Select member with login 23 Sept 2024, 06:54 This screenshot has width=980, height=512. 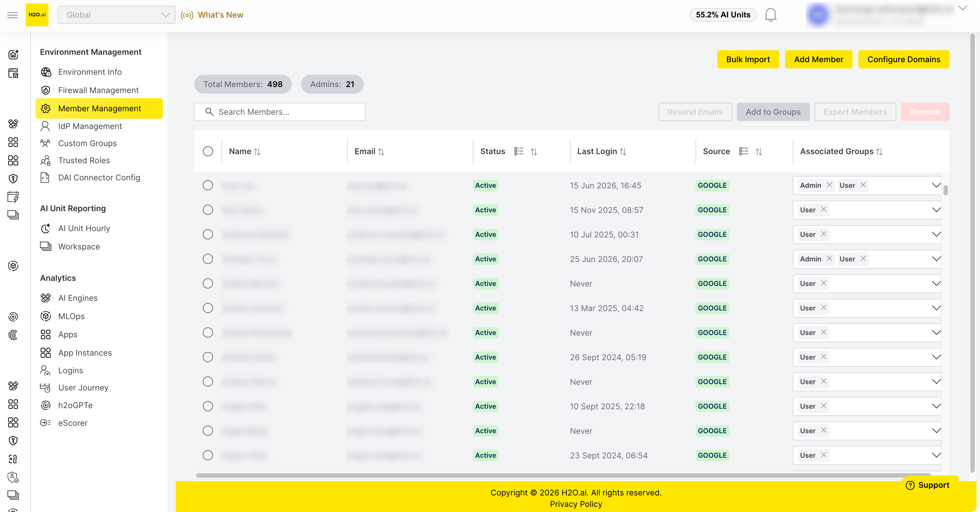(x=208, y=455)
